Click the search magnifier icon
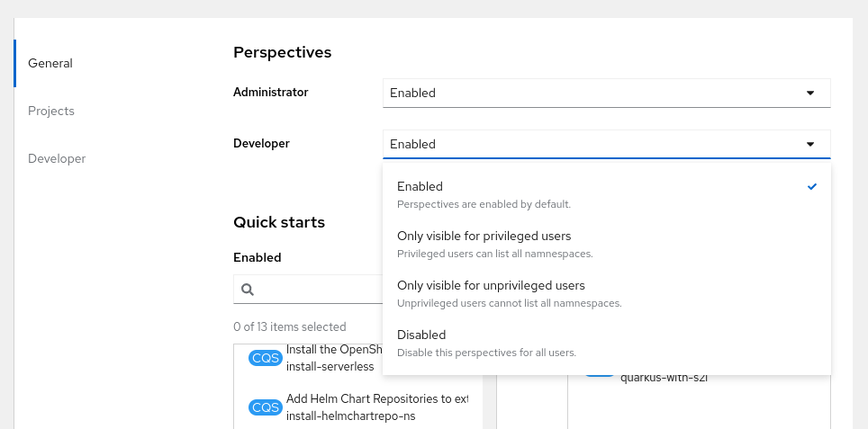This screenshot has width=868, height=429. coord(248,290)
